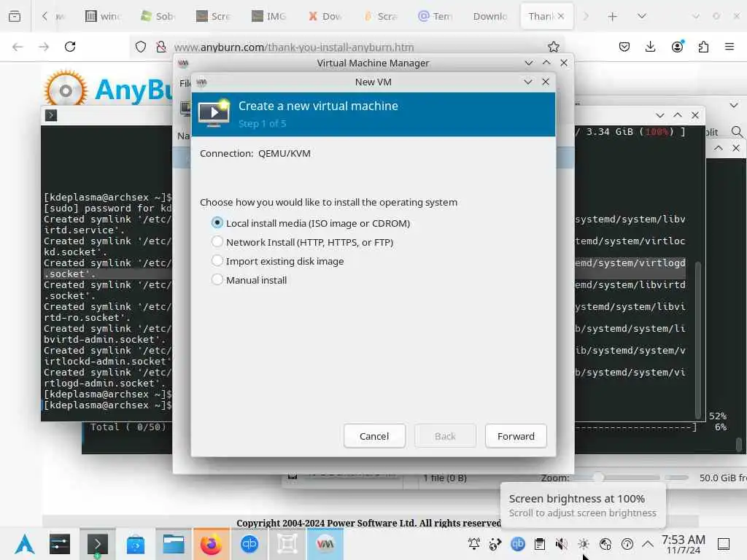Viewport: 747px width, 560px height.
Task: Click the search magnifier in background window
Action: point(737,132)
